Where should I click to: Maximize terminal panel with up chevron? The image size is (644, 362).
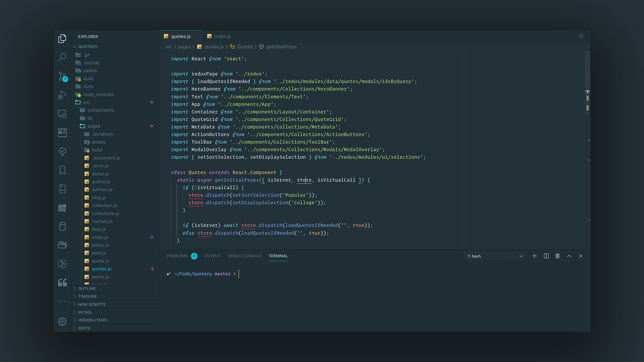point(569,256)
